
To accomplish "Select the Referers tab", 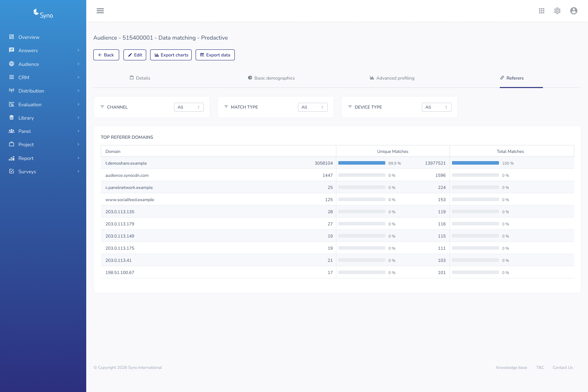I will tap(512, 78).
